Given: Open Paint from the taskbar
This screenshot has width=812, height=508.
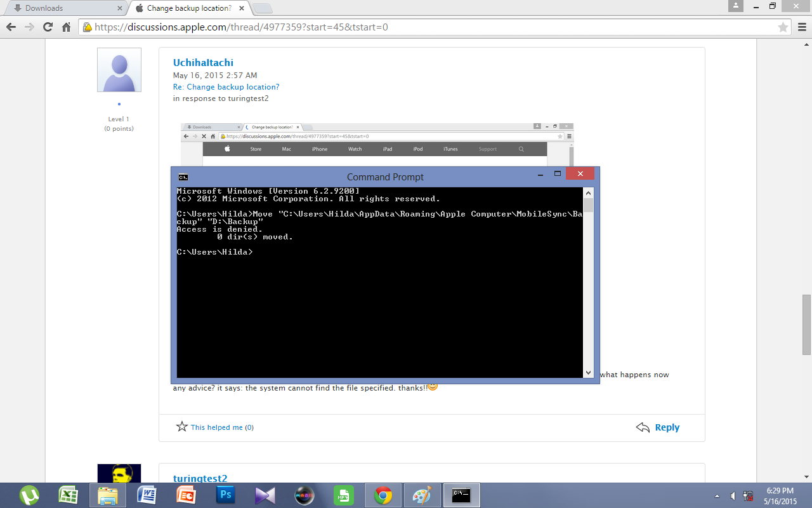Looking at the screenshot, I should point(422,495).
